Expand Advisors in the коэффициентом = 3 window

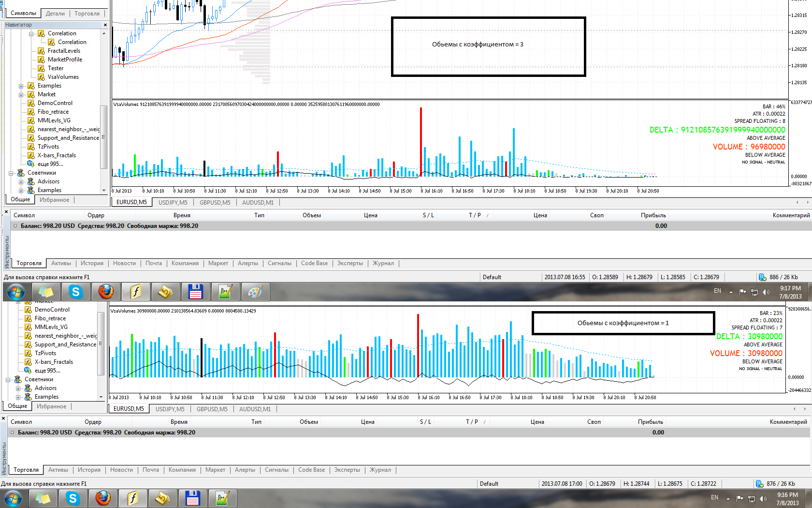coord(21,182)
